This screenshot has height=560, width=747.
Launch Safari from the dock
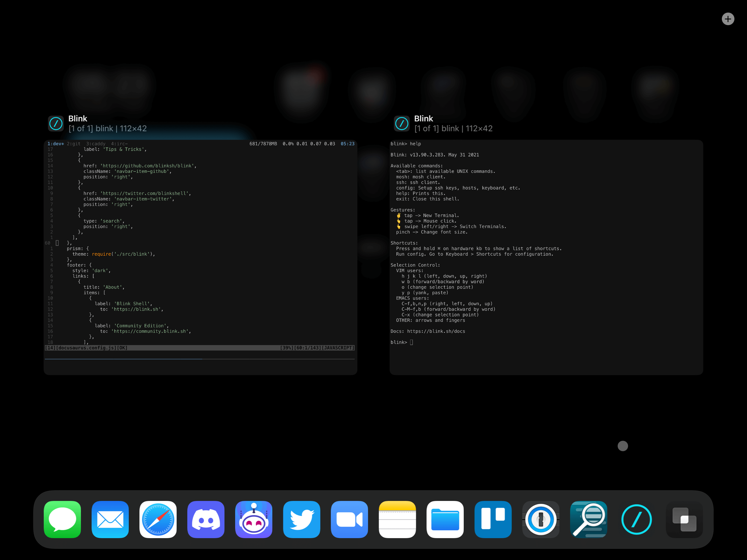(158, 519)
